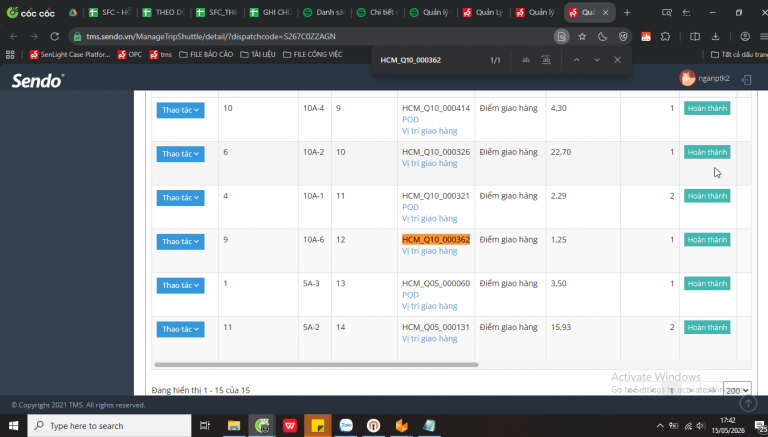Viewport: 768px width, 437px height.
Task: Open Task View on taskbar
Action: point(205,426)
